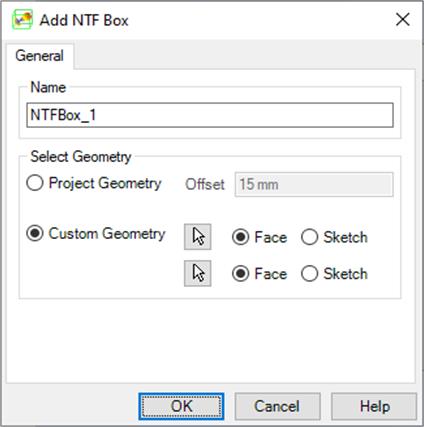
Task: Close the Add NTF Box dialog
Action: (403, 20)
